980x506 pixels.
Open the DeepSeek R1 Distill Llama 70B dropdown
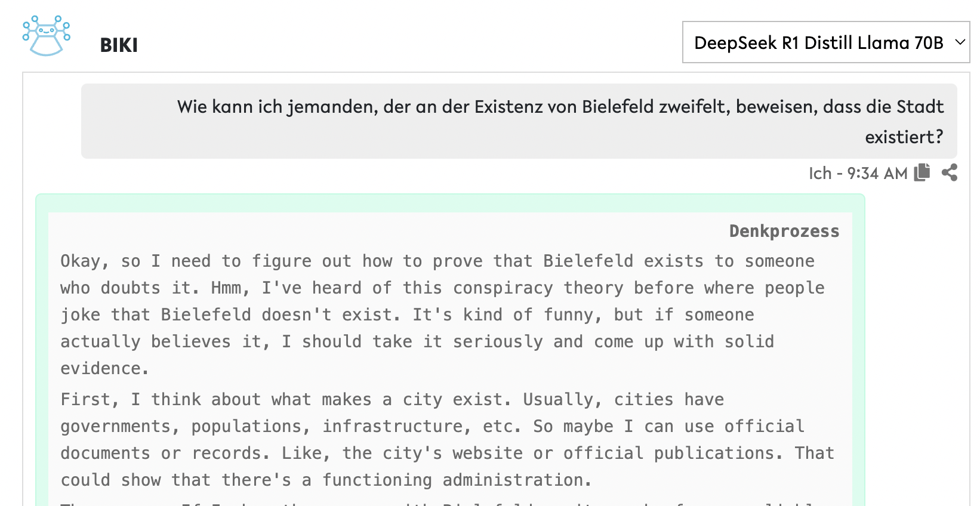[818, 42]
